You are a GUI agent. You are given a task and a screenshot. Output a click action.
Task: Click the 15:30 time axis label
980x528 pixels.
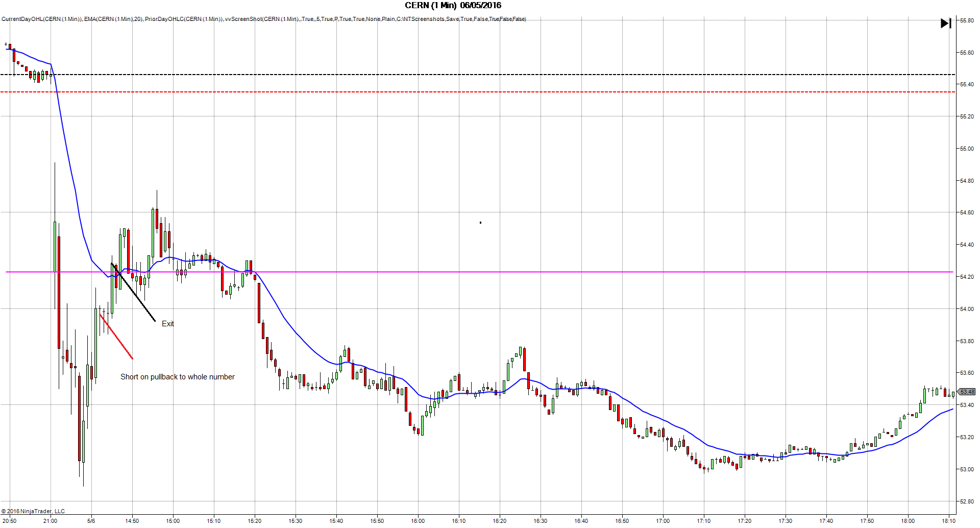tap(295, 521)
